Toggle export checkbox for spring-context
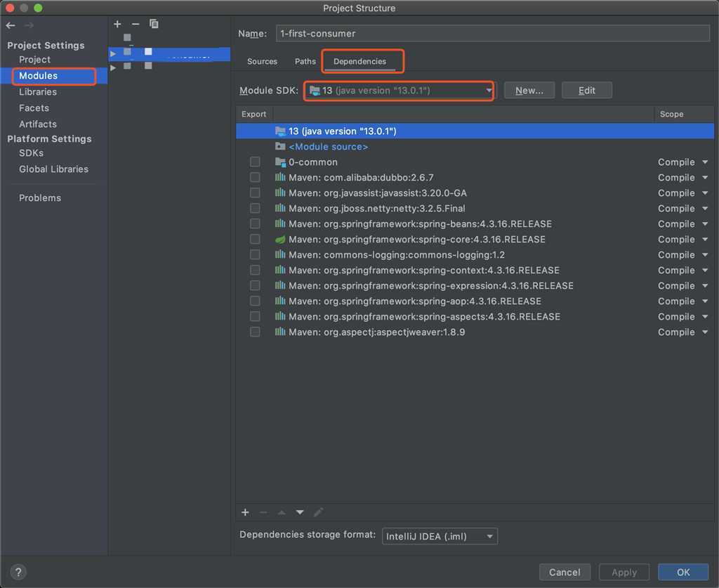 click(255, 270)
